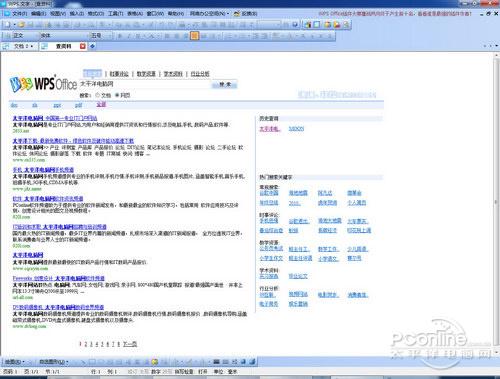Open the 正文 style dropdown
Viewport: 500px width, 379px height.
(20, 35)
